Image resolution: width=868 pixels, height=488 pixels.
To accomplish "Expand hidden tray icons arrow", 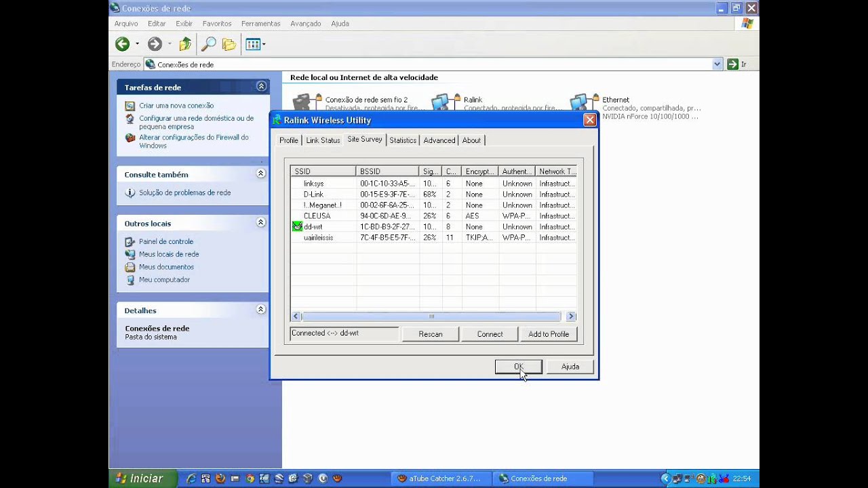I will (665, 479).
